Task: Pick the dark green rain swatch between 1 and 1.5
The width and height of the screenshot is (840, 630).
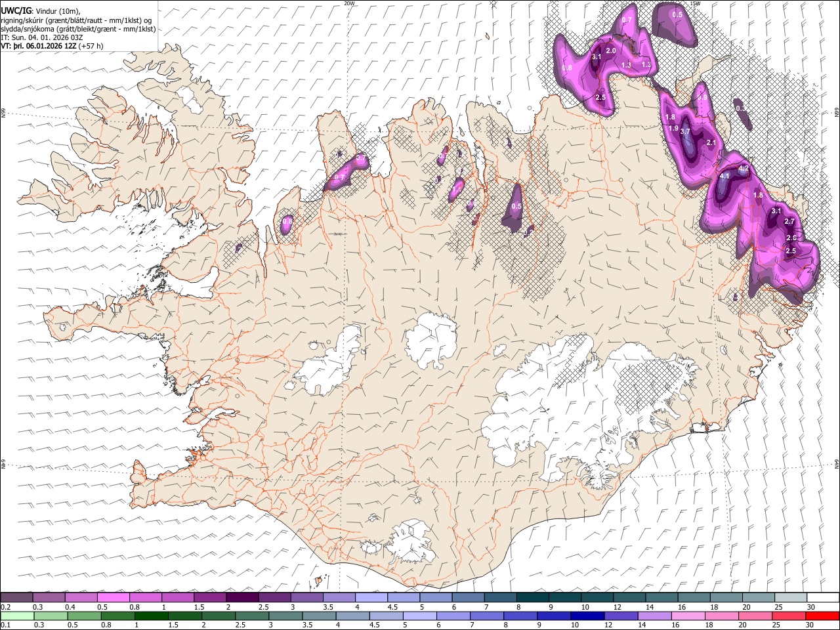Action: tap(152, 616)
